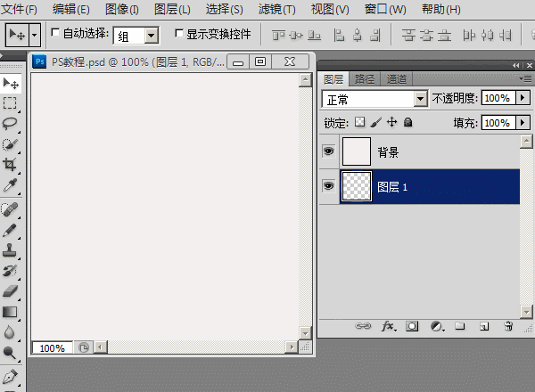Align top edges in options bar
The height and width of the screenshot is (392, 535).
[278, 35]
